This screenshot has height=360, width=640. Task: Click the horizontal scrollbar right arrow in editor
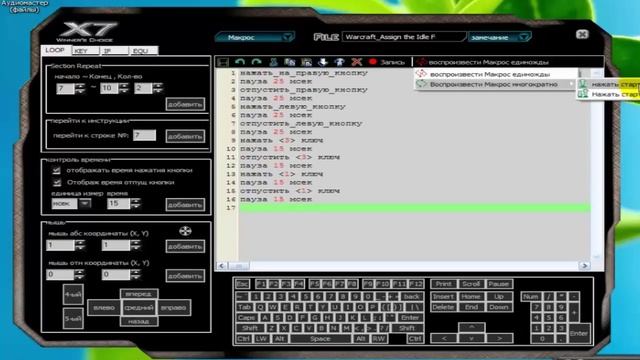coord(584,266)
